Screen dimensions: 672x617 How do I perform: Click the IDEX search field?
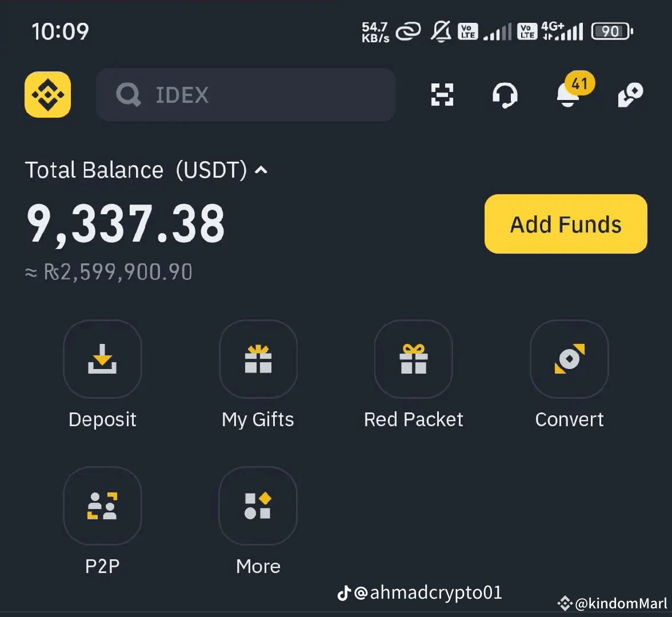[x=246, y=95]
